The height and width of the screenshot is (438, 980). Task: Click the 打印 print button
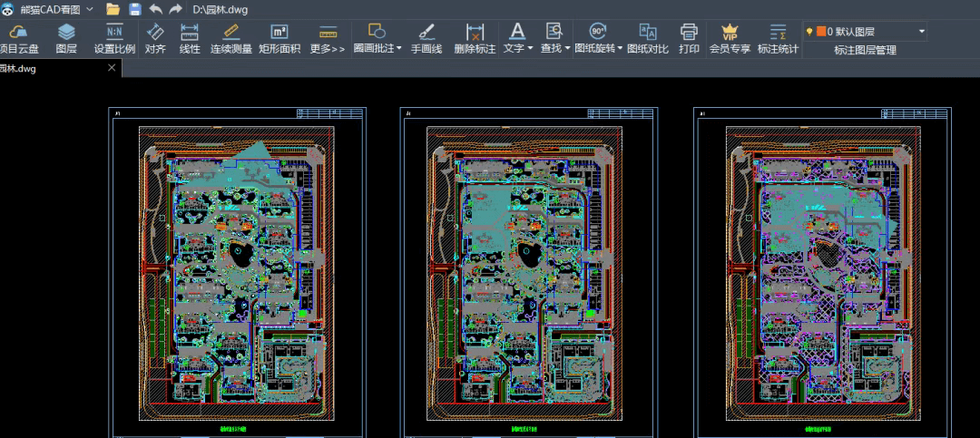(x=689, y=39)
